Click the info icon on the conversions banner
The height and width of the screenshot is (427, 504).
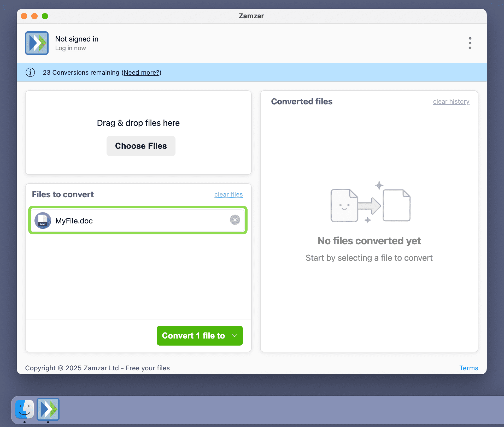[30, 72]
